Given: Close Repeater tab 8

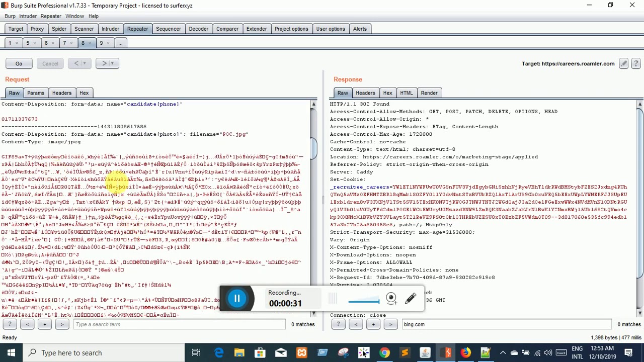Looking at the screenshot, I should point(90,44).
